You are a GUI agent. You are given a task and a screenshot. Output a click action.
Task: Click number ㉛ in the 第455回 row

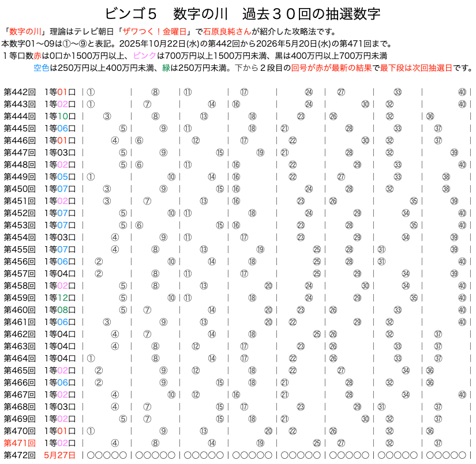click(381, 250)
